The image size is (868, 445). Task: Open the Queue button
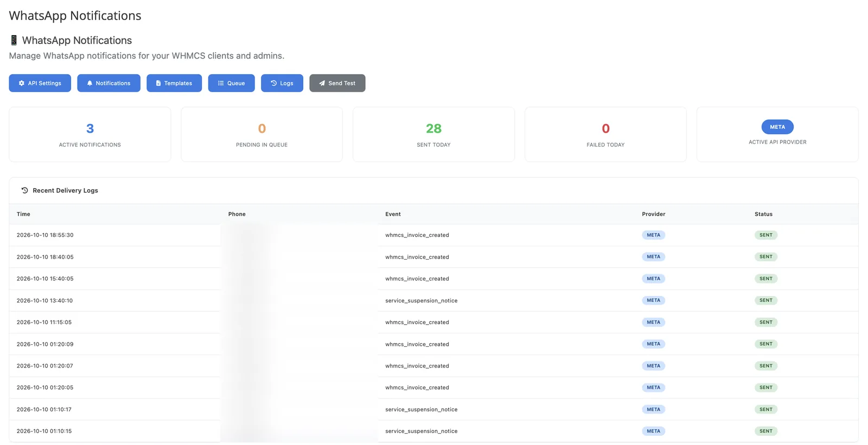(x=231, y=83)
